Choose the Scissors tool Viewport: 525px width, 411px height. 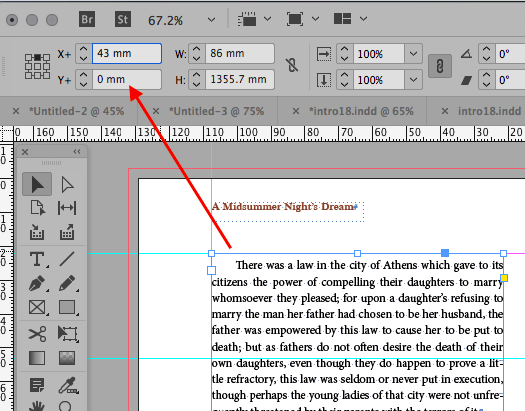coord(37,334)
